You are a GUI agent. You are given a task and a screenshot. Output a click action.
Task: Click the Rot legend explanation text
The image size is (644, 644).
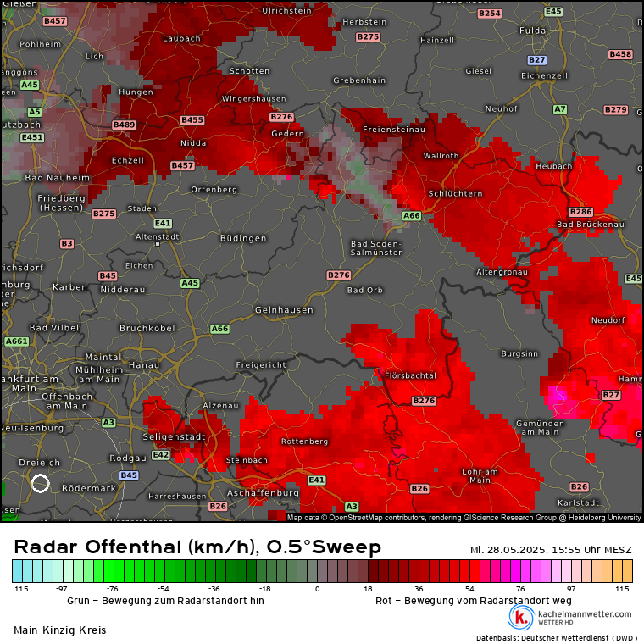473,601
